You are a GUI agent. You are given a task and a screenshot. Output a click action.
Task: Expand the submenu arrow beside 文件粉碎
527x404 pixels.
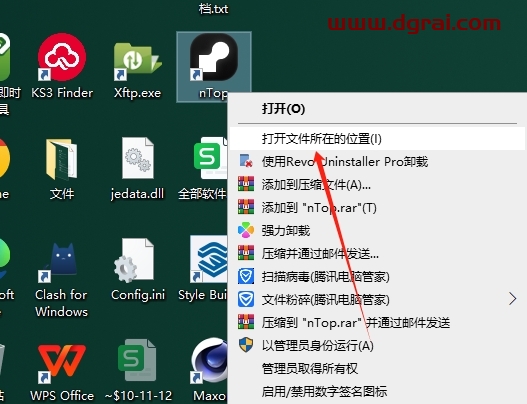(512, 299)
